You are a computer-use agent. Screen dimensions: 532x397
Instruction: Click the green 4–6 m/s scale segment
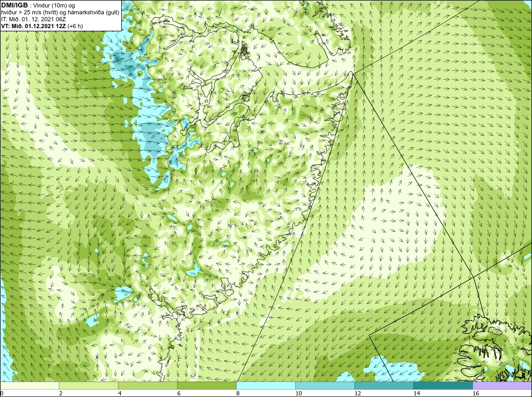point(148,385)
